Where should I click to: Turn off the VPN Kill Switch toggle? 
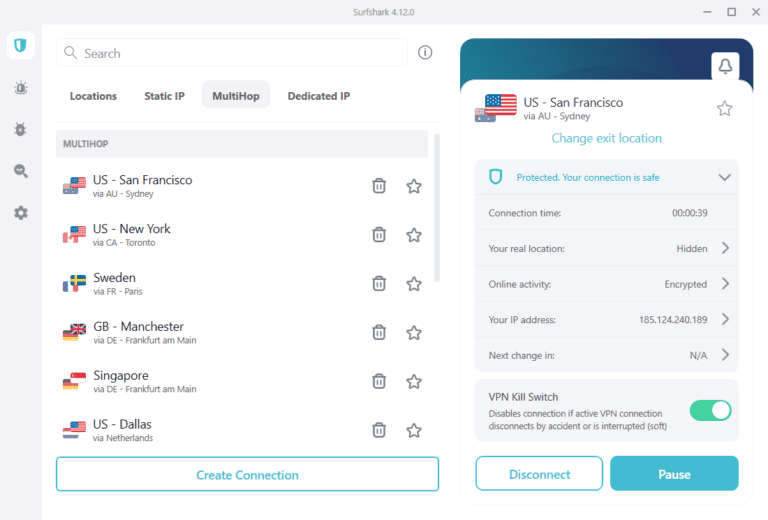[711, 410]
